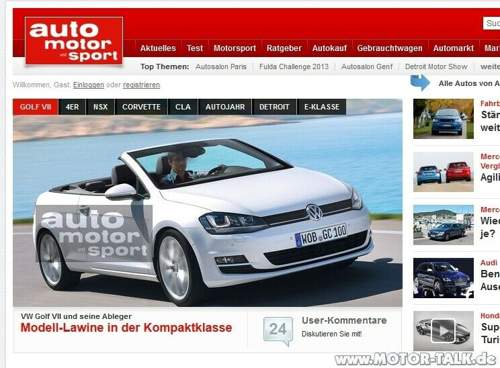Image resolution: width=500 pixels, height=368 pixels.
Task: Select the GOLF VII slider tab
Action: (36, 107)
